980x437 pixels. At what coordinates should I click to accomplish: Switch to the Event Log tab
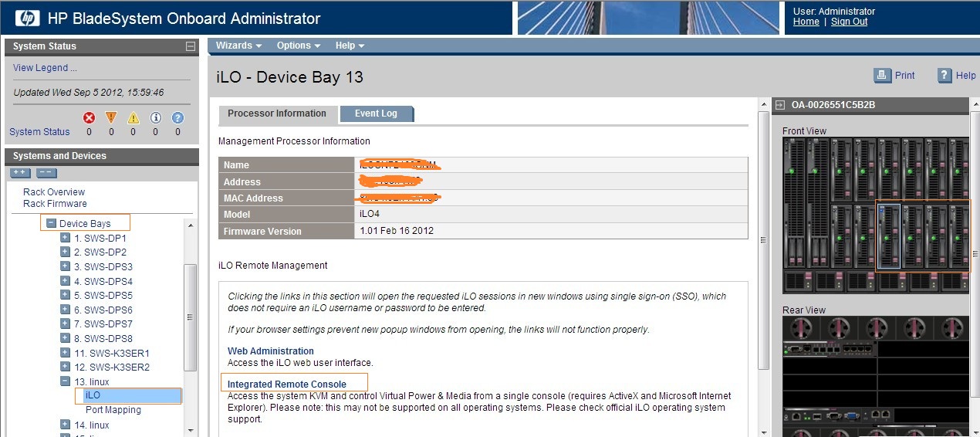(x=376, y=113)
